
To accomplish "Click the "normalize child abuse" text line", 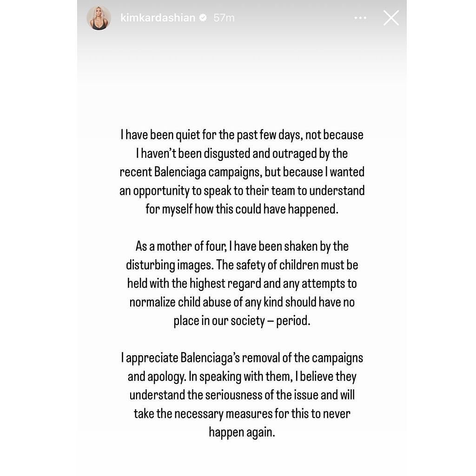I will tap(242, 302).
